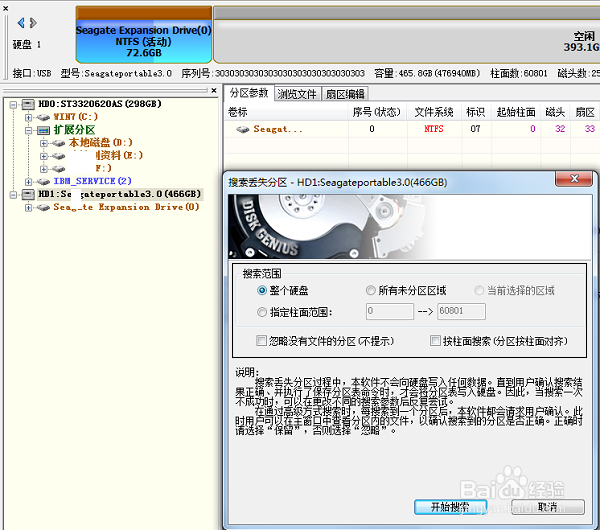Close the top disk map panel
The width and height of the screenshot is (600, 530).
5,8
